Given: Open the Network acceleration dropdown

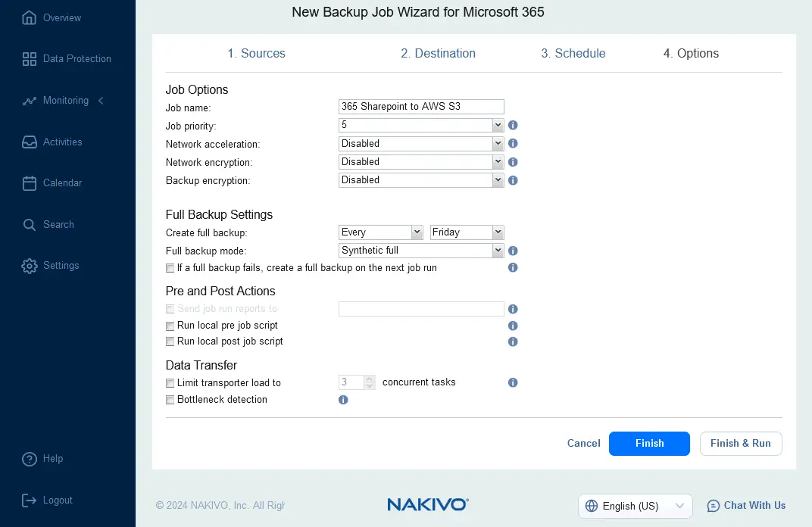Looking at the screenshot, I should (421, 143).
